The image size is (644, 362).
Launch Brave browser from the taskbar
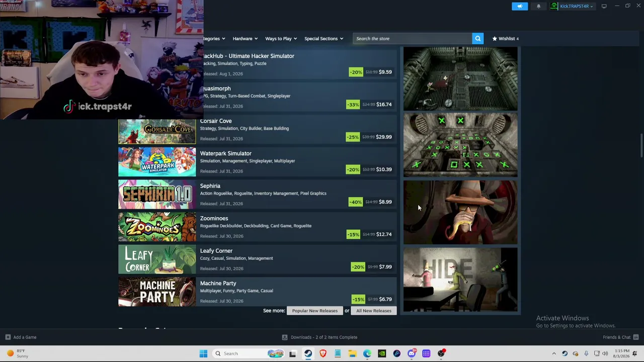[323, 353]
